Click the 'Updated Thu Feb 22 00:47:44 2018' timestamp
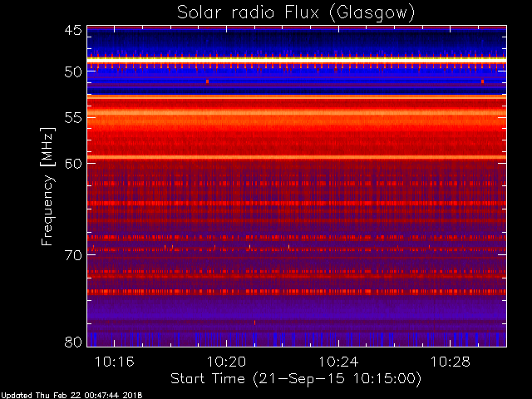This screenshot has width=532, height=399. [71, 396]
